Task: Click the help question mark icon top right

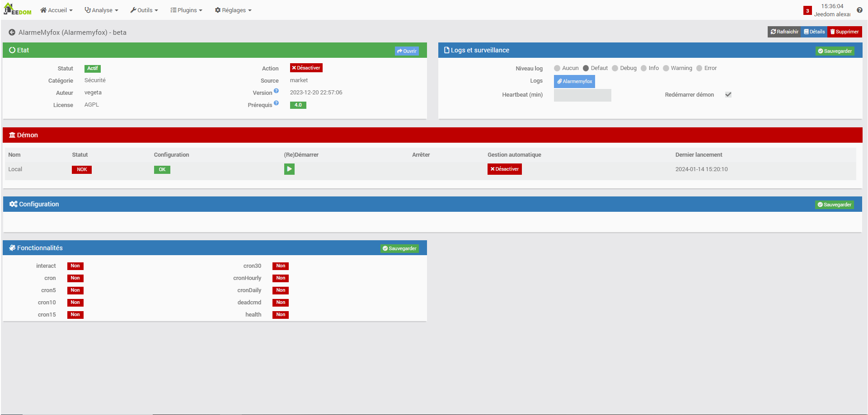Action: pyautogui.click(x=859, y=10)
